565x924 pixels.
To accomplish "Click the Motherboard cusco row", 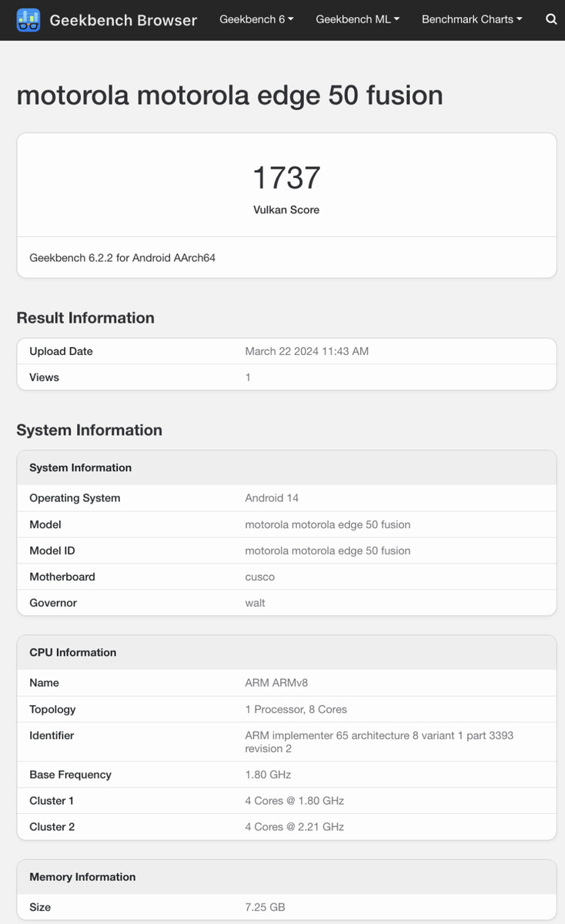I will [286, 577].
